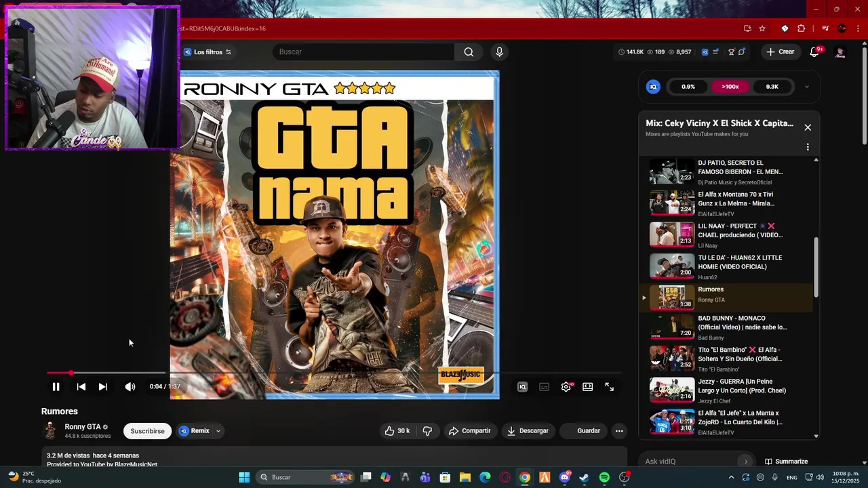
Task: Mute the player volume
Action: pos(130,386)
